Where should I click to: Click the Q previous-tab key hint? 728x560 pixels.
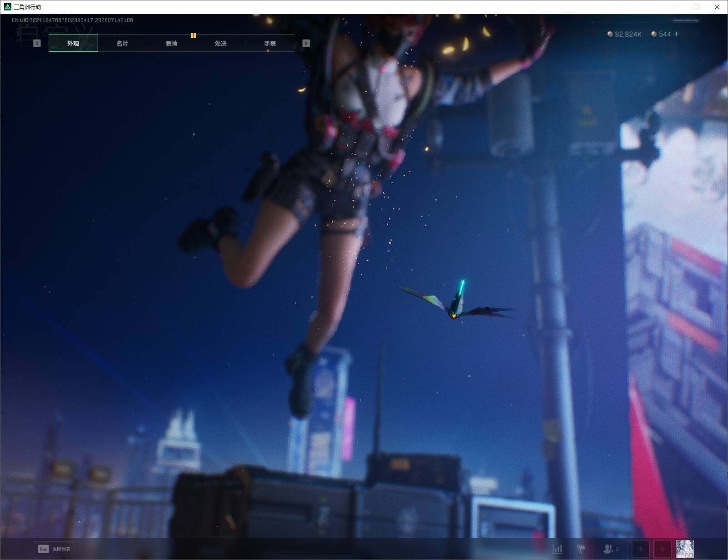point(37,43)
